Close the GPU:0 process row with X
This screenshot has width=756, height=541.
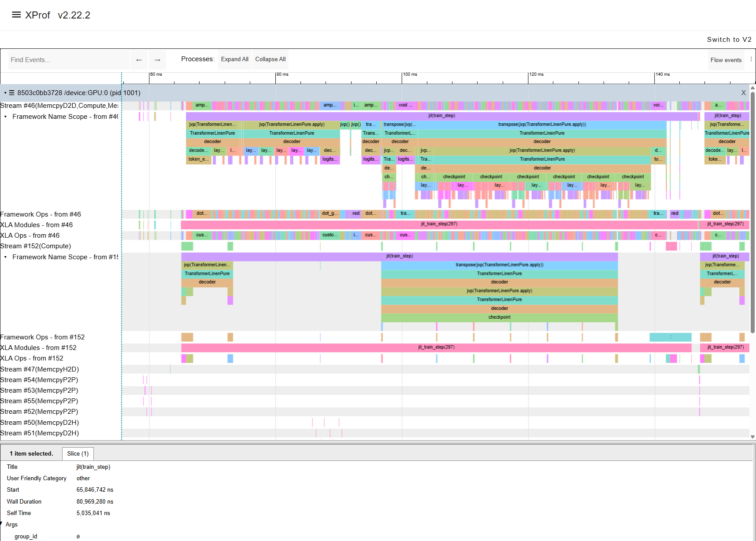[744, 93]
